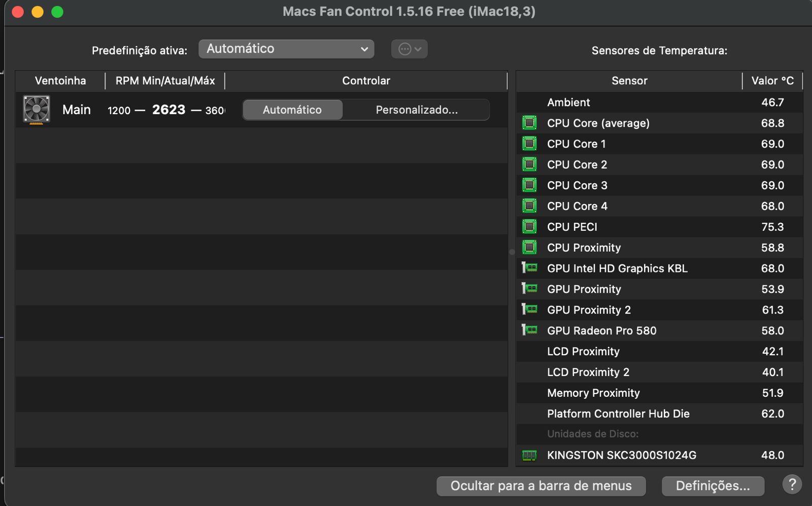
Task: Open the Predefinição ativa dropdown
Action: coord(286,49)
